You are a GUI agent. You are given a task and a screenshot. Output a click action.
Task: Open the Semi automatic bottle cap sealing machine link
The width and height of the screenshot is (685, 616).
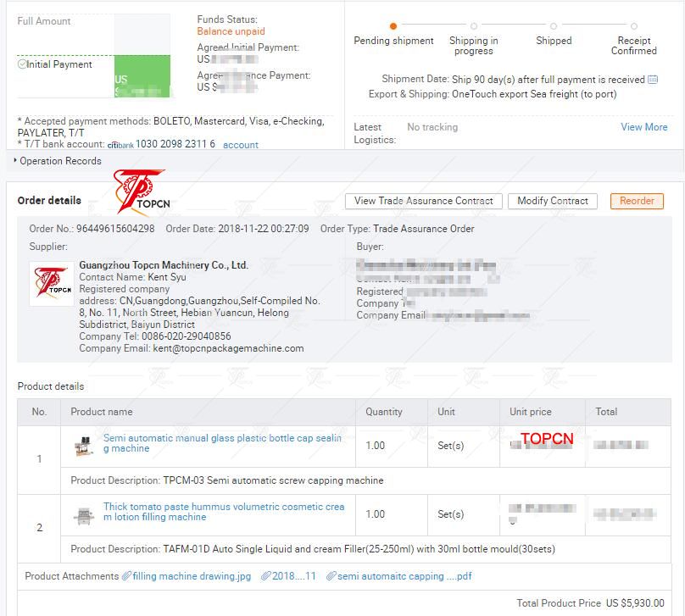(222, 443)
